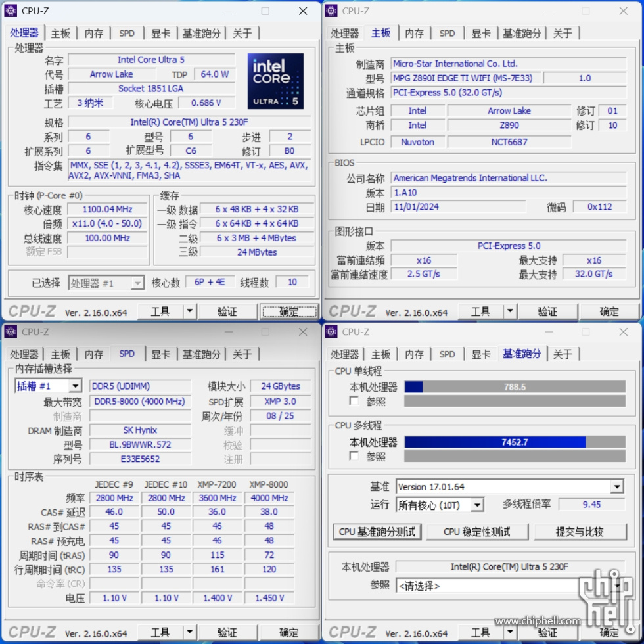This screenshot has width=644, height=644.
Task: Click the model "MPG Z890I EDGE TI WIFI (MS-7E33)"
Action: click(x=466, y=78)
